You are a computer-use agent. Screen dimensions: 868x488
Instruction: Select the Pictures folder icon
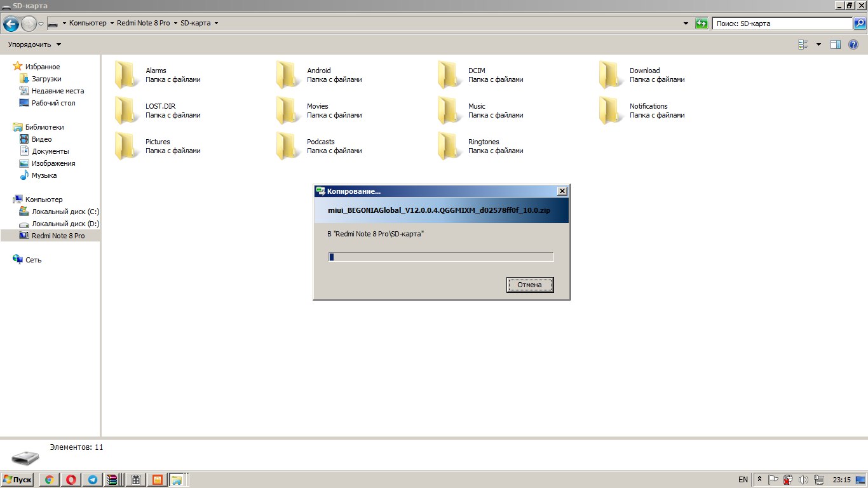point(127,146)
